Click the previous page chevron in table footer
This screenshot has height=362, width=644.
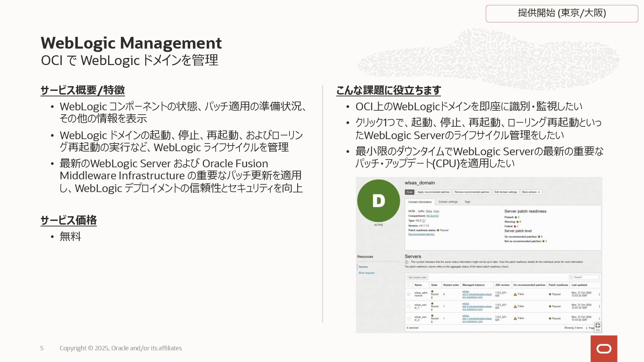(x=587, y=328)
